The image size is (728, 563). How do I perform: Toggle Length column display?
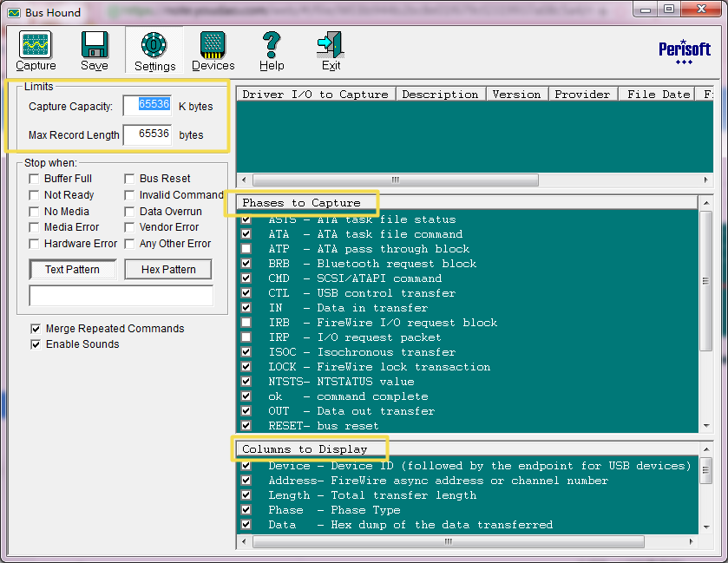coord(246,495)
